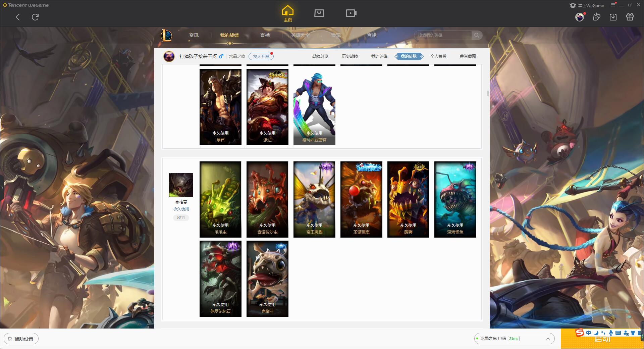Select the 圣诞驯鹿 skin card
Viewport: 644px width, 349px height.
(361, 200)
